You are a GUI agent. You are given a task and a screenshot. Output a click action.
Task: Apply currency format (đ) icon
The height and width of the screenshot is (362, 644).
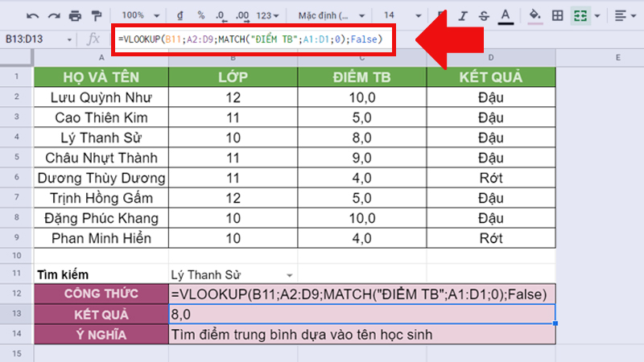click(x=180, y=15)
